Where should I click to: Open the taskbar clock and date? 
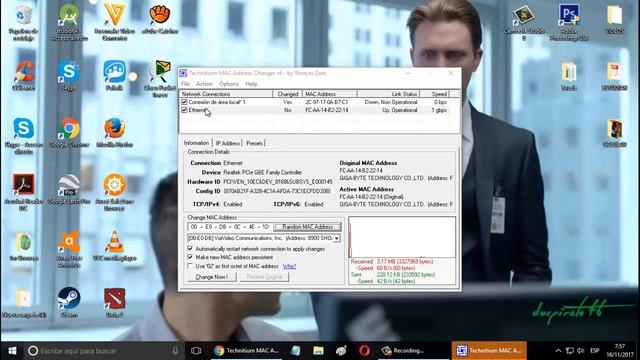(x=620, y=351)
